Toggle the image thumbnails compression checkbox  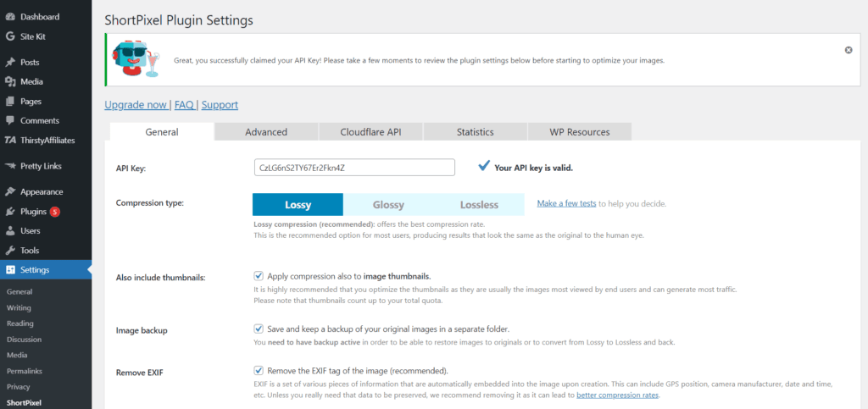click(259, 276)
